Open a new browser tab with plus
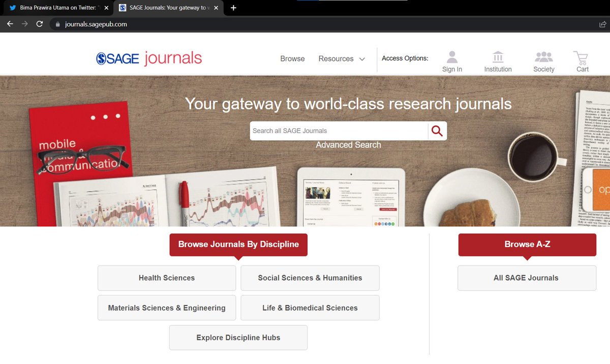This screenshot has width=610, height=364. (x=233, y=8)
